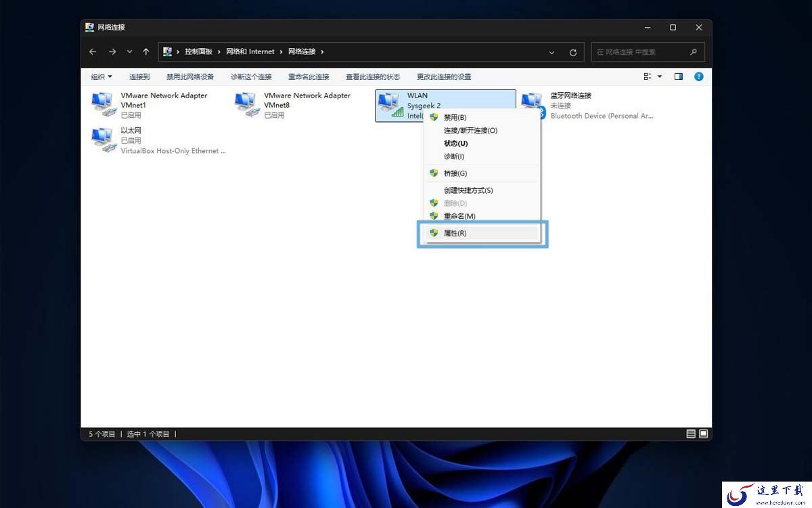Open recent locations dropdown chevron

(130, 52)
